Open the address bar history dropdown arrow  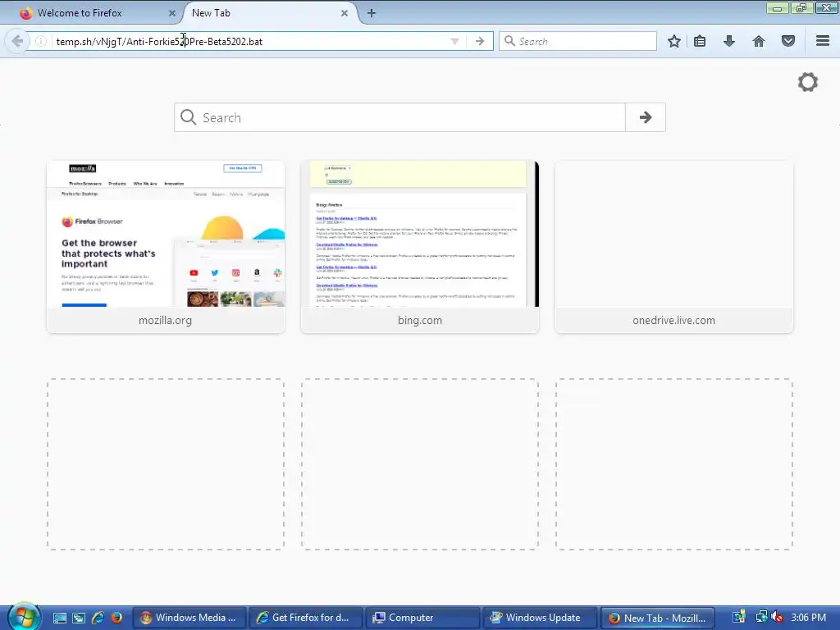[x=454, y=41]
